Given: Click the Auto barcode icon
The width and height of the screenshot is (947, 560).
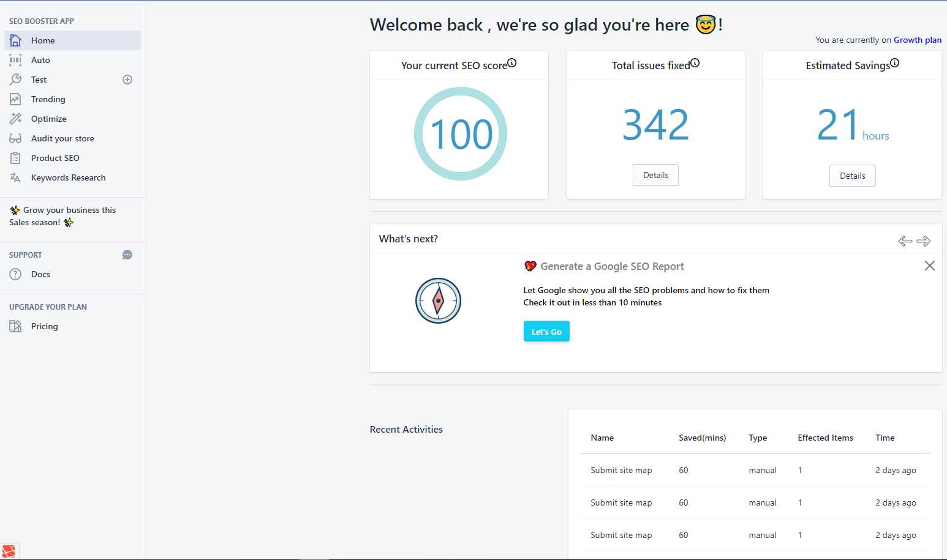Looking at the screenshot, I should pyautogui.click(x=15, y=60).
